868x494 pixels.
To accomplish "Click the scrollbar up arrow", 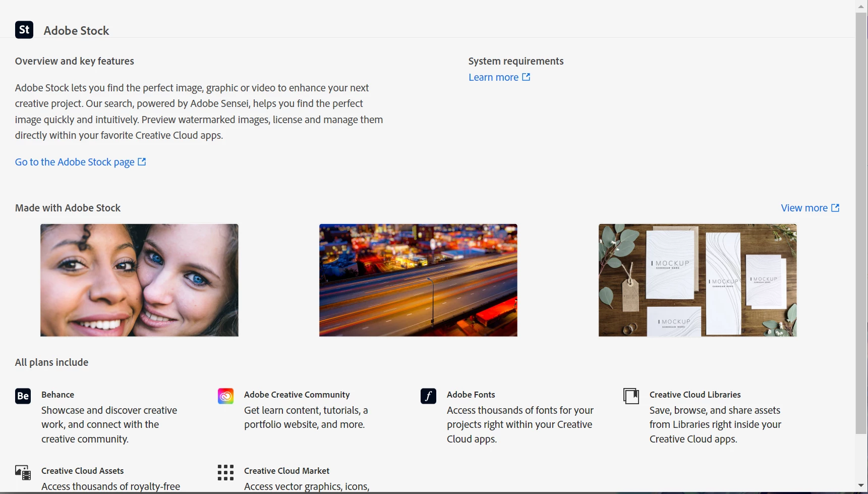I will 861,6.
